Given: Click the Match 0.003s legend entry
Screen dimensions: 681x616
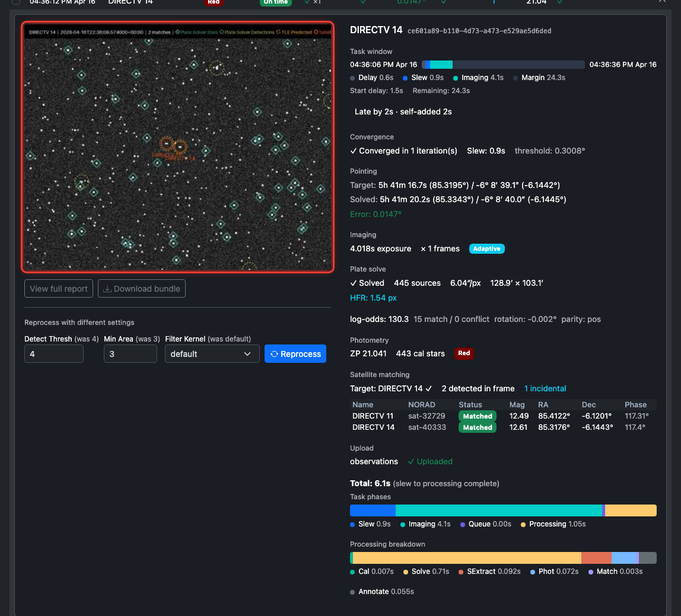Looking at the screenshot, I should [x=615, y=572].
